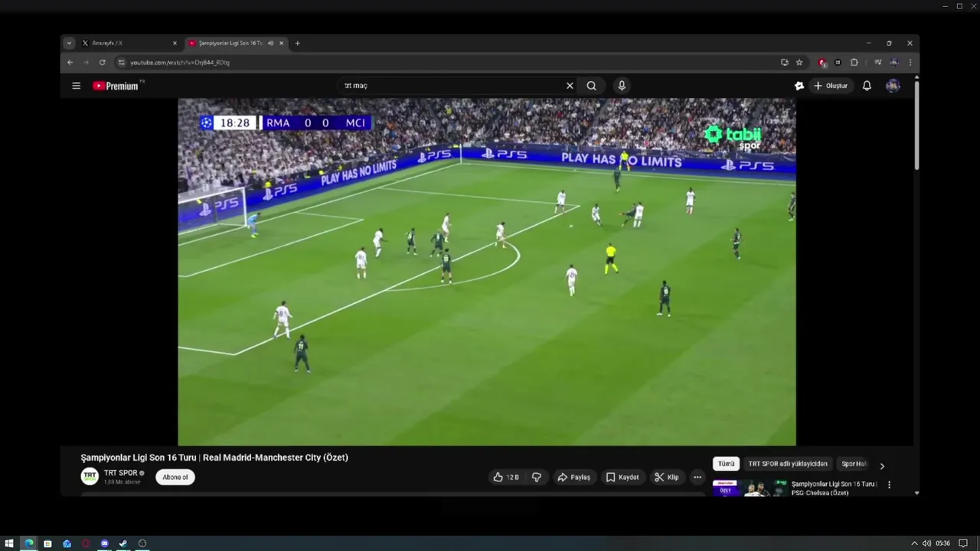Open the PSG-Chelsea suggested video thumbnail

[750, 487]
